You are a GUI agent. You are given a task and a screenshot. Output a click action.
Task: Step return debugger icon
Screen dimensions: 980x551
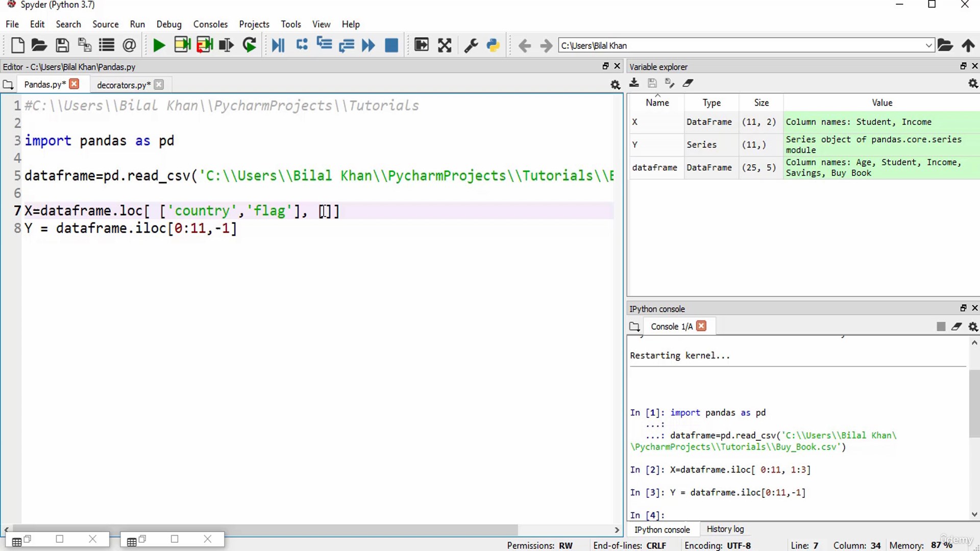coord(346,45)
